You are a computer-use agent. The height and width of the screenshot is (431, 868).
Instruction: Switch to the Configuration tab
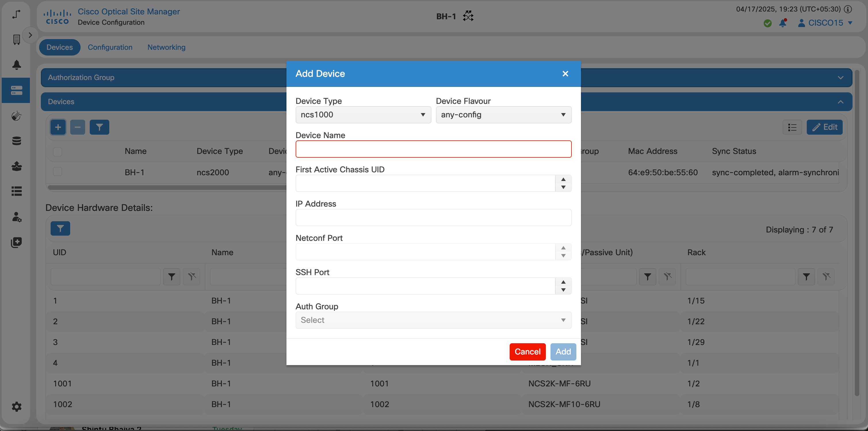110,47
